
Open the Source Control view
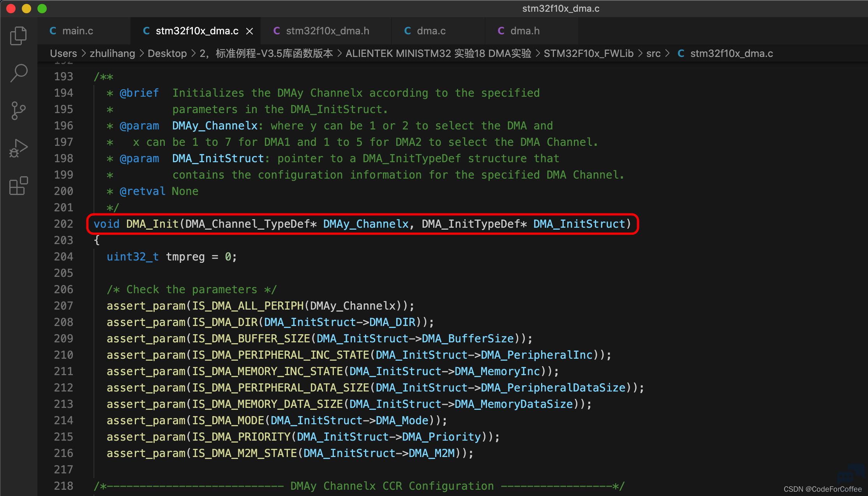(18, 111)
